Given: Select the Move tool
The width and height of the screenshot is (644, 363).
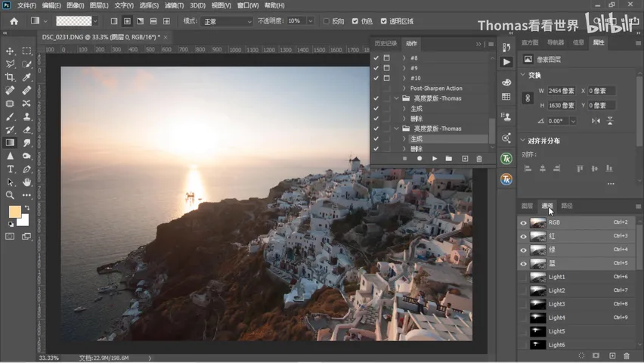Looking at the screenshot, I should point(10,51).
